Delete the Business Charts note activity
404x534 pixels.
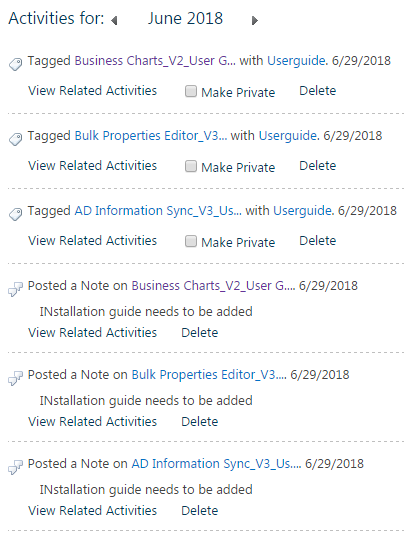pos(200,333)
